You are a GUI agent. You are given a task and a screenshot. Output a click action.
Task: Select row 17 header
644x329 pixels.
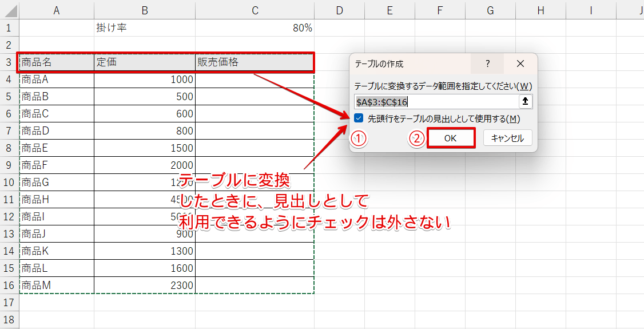pos(10,303)
